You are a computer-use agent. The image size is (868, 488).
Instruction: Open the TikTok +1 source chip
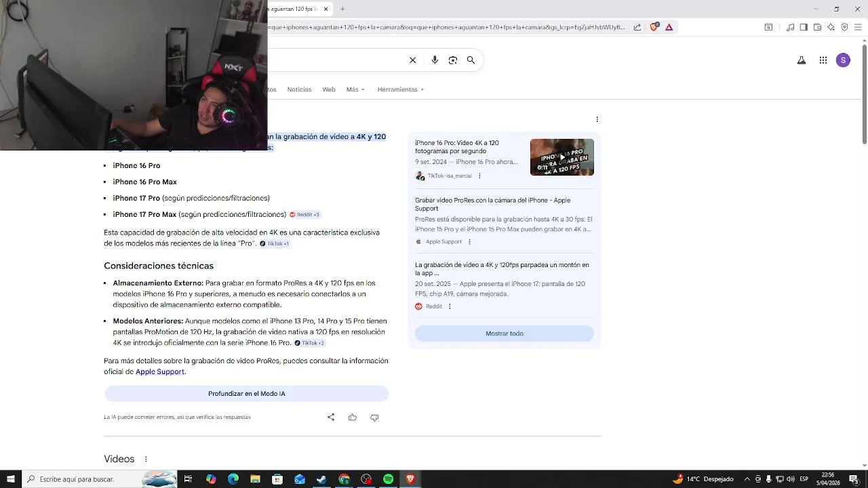pyautogui.click(x=274, y=244)
